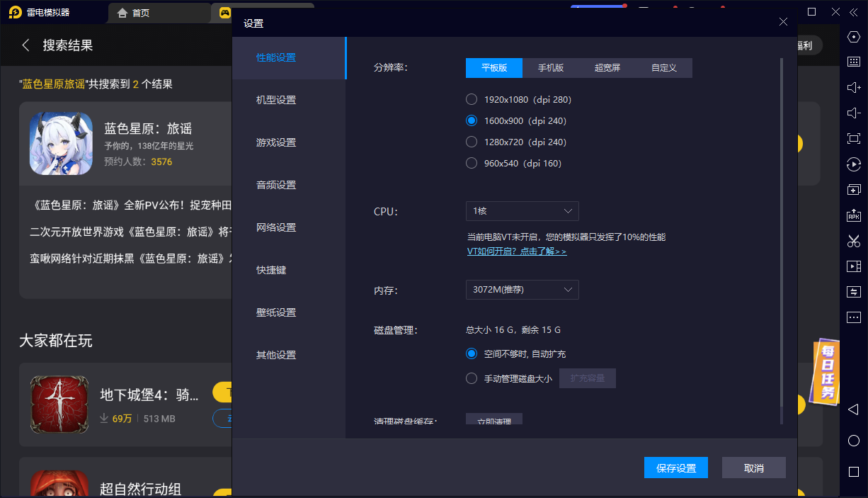Viewport: 868px width, 498px height.
Task: Switch to the 首页 tab in title bar
Action: pos(161,12)
